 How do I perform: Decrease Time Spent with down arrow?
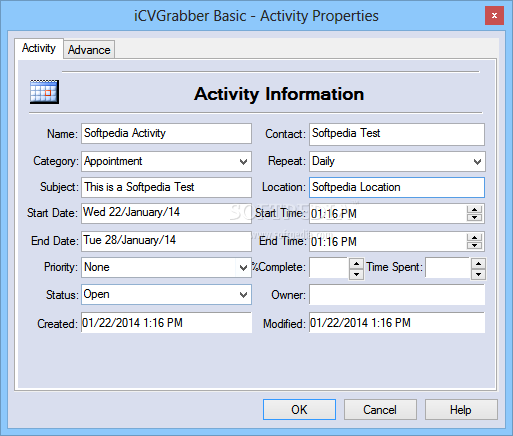coord(478,274)
